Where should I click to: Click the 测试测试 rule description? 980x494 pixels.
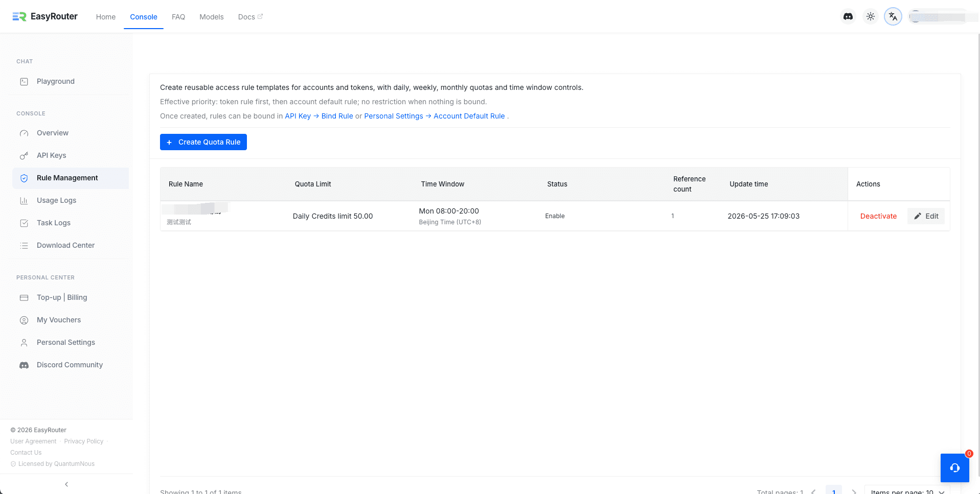tap(179, 222)
